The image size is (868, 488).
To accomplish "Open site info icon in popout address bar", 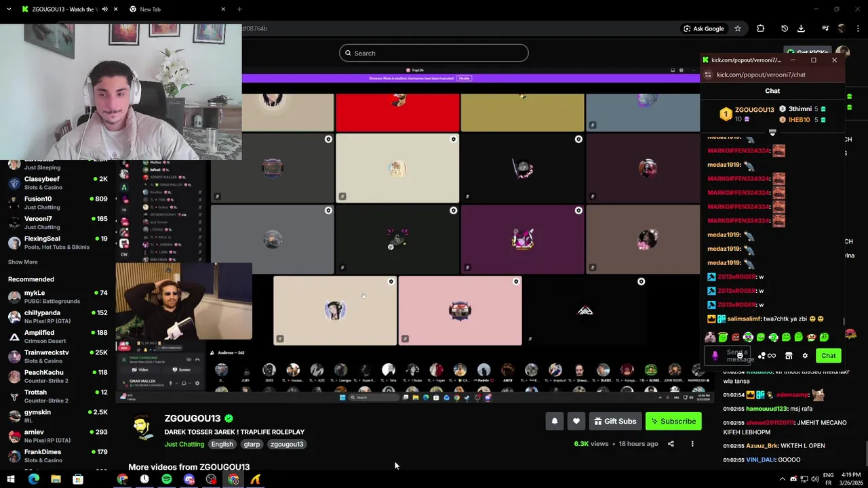I will coord(708,75).
